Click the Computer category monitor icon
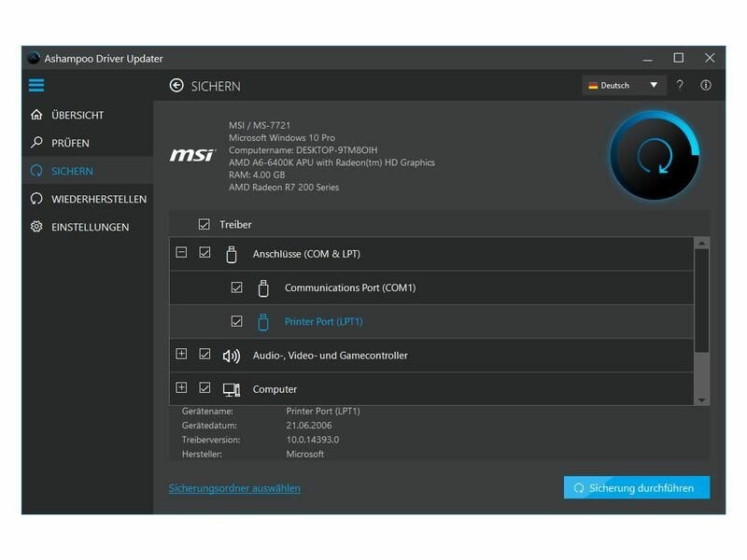This screenshot has height=560, width=747. (x=232, y=389)
